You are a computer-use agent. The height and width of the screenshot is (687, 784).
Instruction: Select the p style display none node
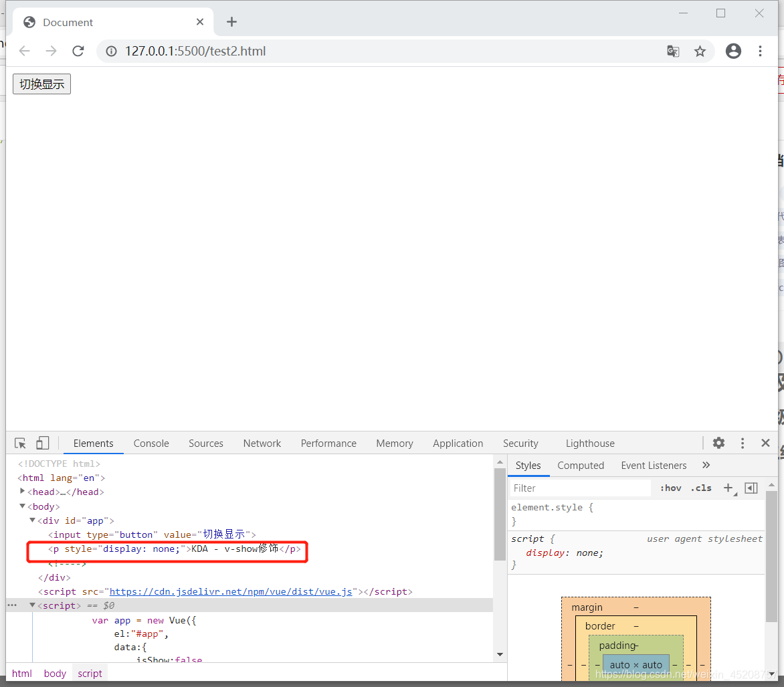pos(175,549)
